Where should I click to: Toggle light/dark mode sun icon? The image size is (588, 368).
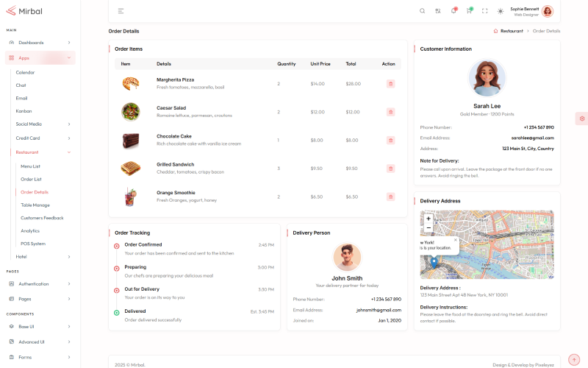tap(501, 11)
